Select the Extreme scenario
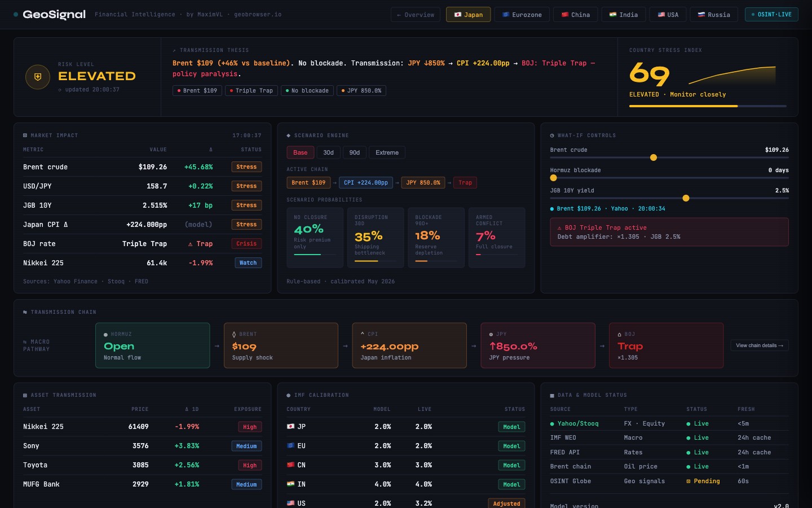Viewport: 812px width, 508px height. (x=387, y=152)
